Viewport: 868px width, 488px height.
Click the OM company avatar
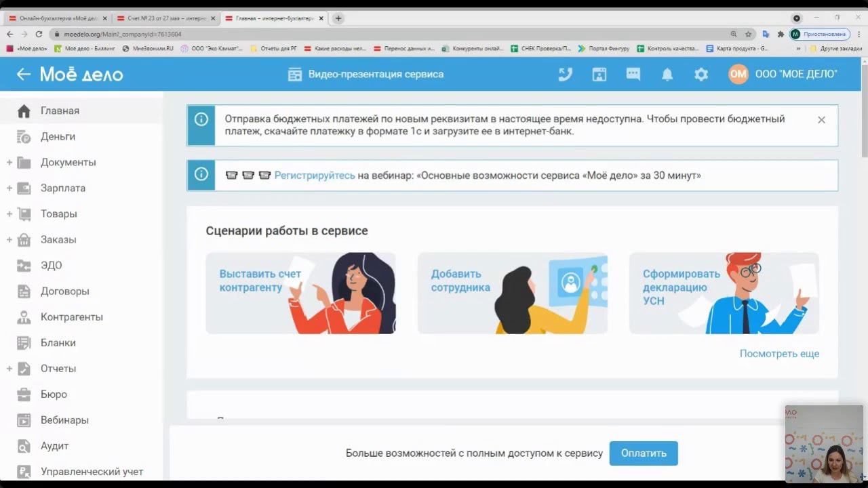(738, 75)
